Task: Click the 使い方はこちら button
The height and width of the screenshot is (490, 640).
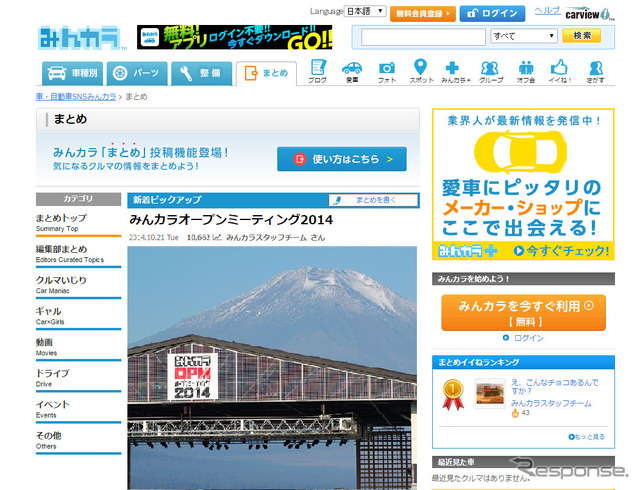Action: [x=342, y=159]
